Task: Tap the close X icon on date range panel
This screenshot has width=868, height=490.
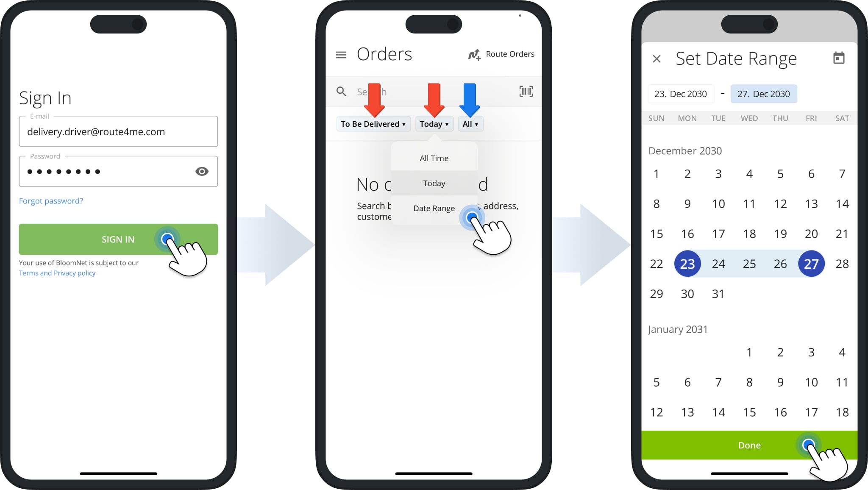Action: 656,58
